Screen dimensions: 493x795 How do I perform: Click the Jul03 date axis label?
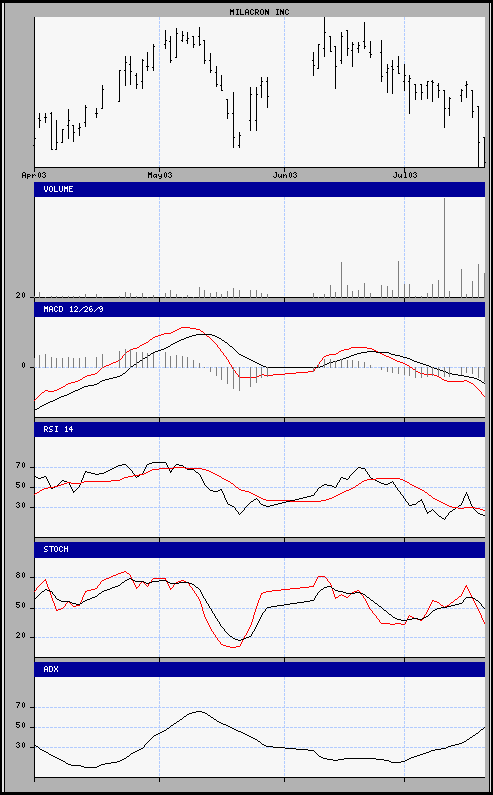pos(405,175)
